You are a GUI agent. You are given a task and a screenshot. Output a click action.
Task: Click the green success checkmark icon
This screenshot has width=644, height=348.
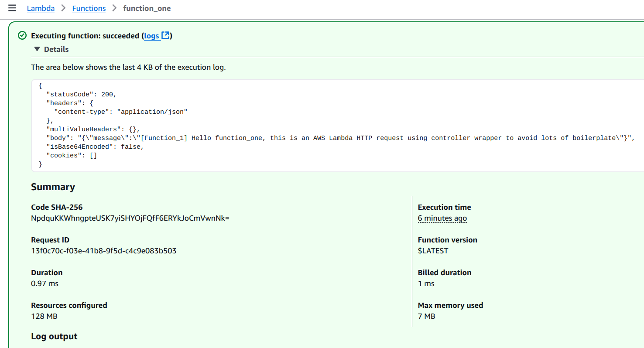[22, 36]
